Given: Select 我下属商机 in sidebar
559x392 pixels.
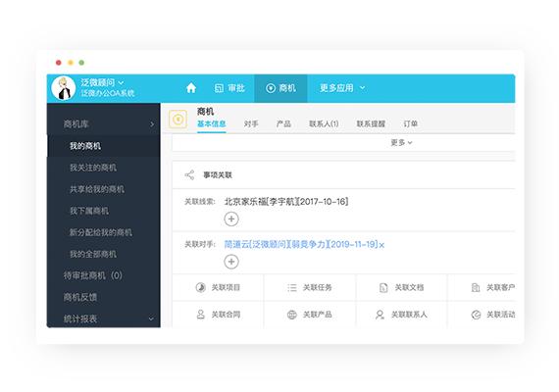Looking at the screenshot, I should 89,211.
